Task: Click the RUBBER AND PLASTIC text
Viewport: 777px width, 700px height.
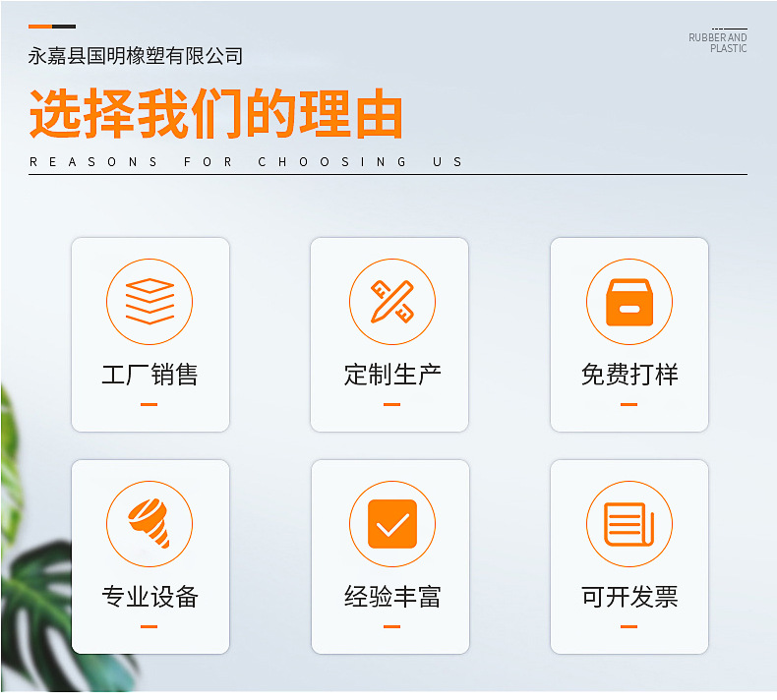Action: [718, 43]
